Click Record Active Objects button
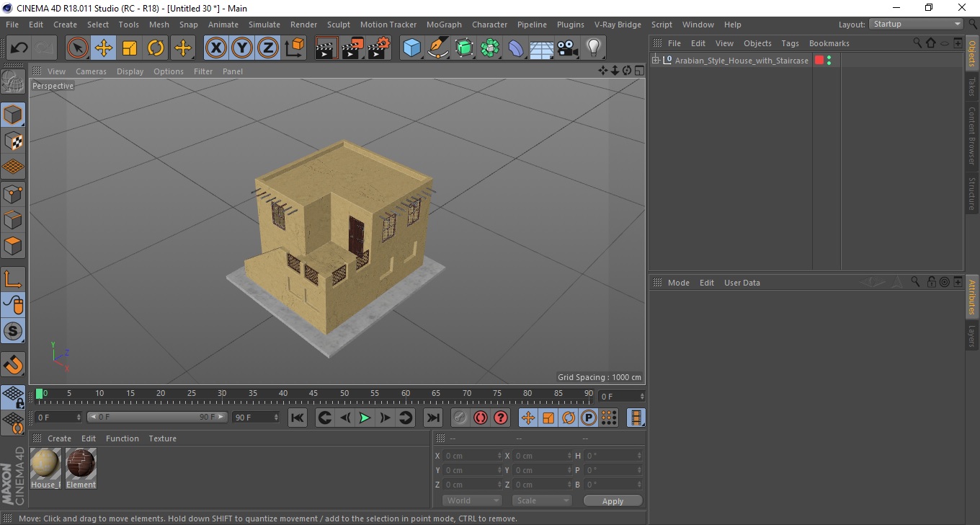This screenshot has height=525, width=980. click(460, 418)
